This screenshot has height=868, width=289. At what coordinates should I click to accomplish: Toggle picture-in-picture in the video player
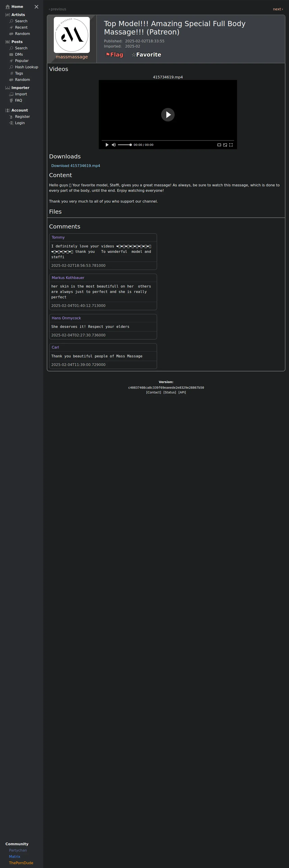(225, 145)
